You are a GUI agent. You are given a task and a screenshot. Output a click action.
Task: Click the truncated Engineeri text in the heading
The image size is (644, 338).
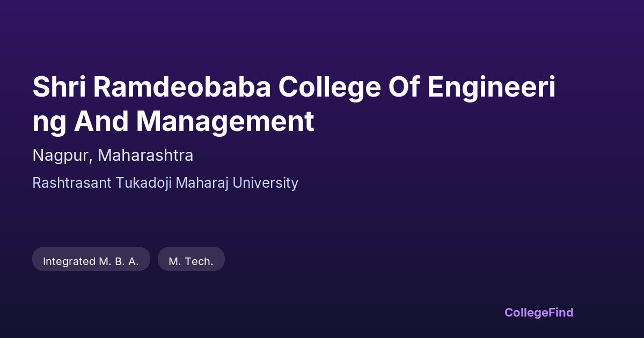point(491,87)
